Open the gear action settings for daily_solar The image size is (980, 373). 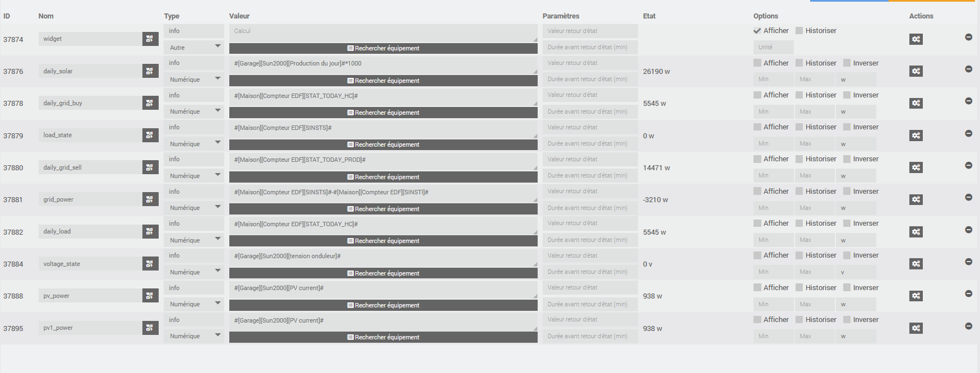click(x=916, y=71)
